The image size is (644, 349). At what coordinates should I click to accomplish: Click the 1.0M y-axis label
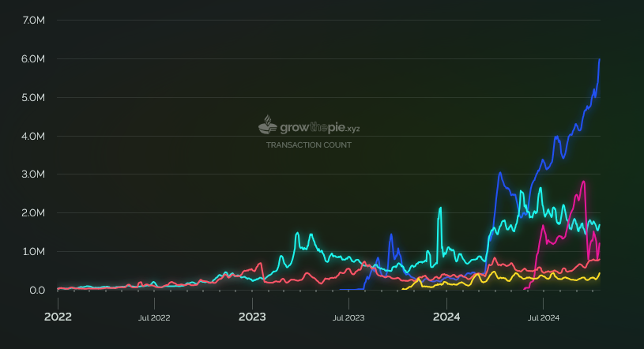pyautogui.click(x=34, y=251)
